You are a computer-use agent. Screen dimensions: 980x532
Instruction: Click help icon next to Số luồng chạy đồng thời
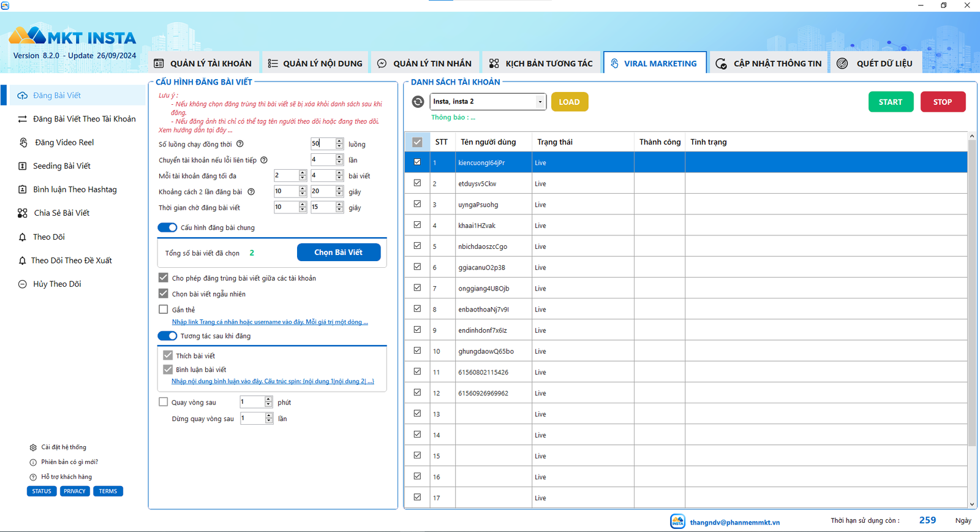click(x=240, y=144)
